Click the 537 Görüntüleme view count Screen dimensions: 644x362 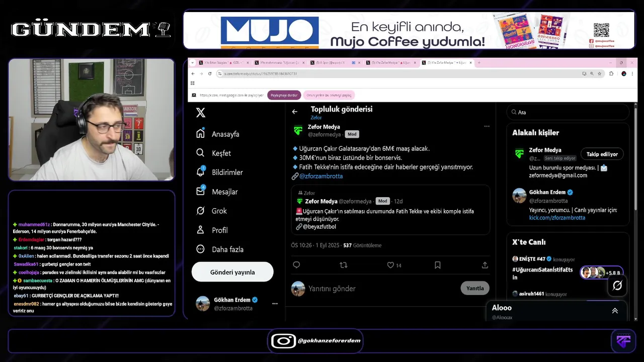pos(362,245)
